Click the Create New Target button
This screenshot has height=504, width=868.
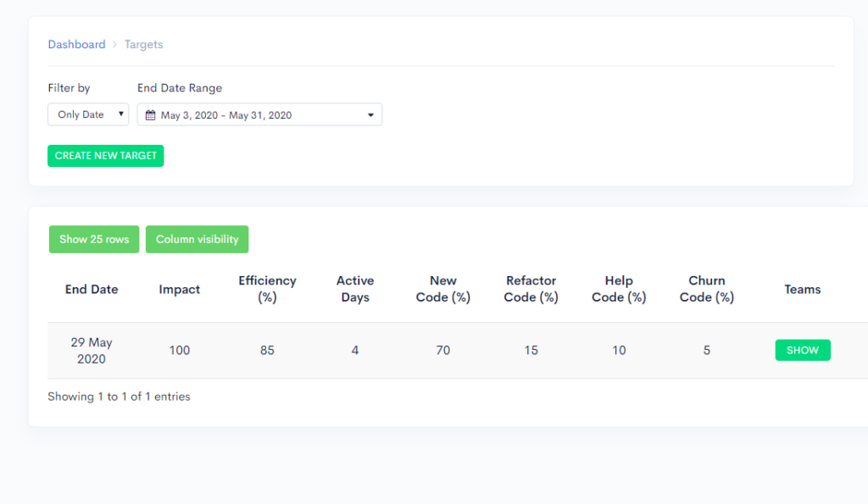point(106,156)
